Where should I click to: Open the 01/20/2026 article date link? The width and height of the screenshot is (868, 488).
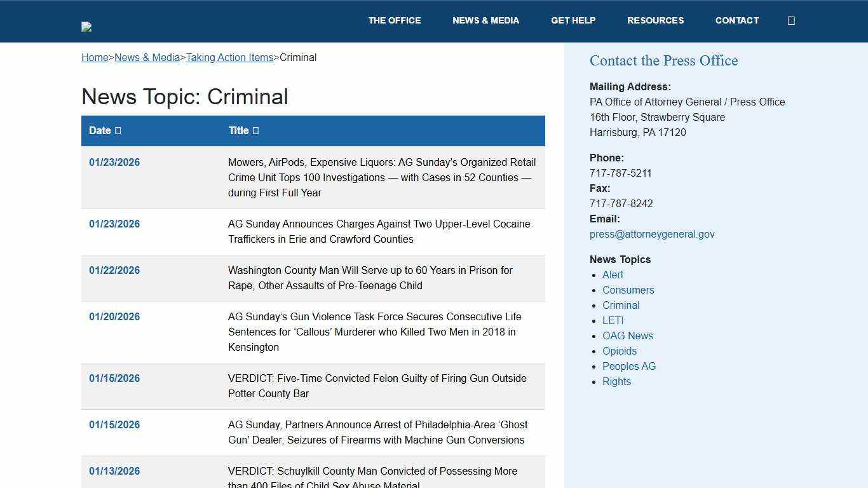114,316
